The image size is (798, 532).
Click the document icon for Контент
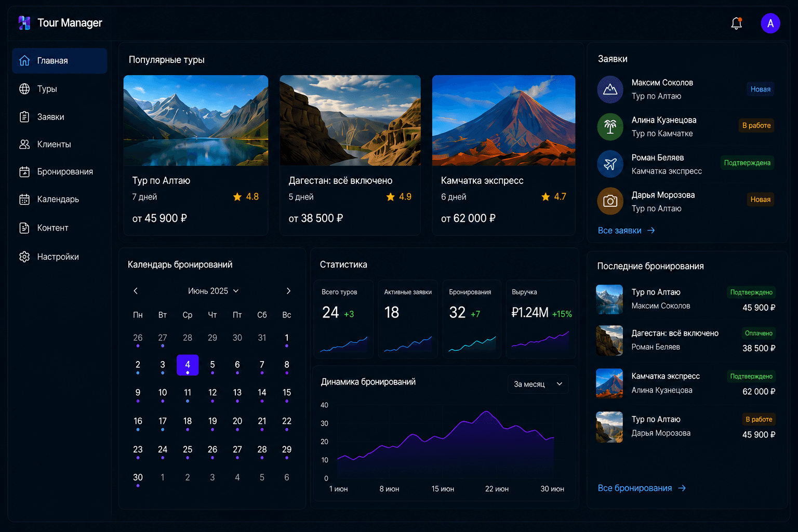coord(24,228)
